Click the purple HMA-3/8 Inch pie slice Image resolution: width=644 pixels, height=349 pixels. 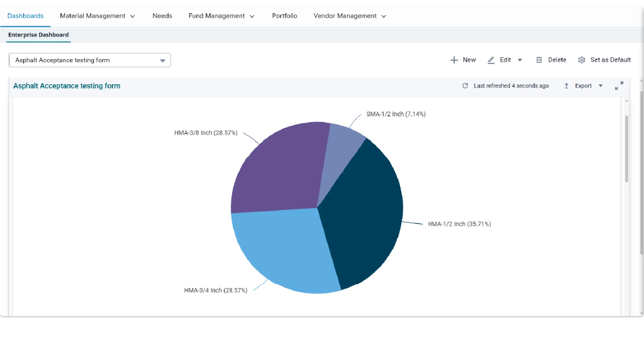279,169
